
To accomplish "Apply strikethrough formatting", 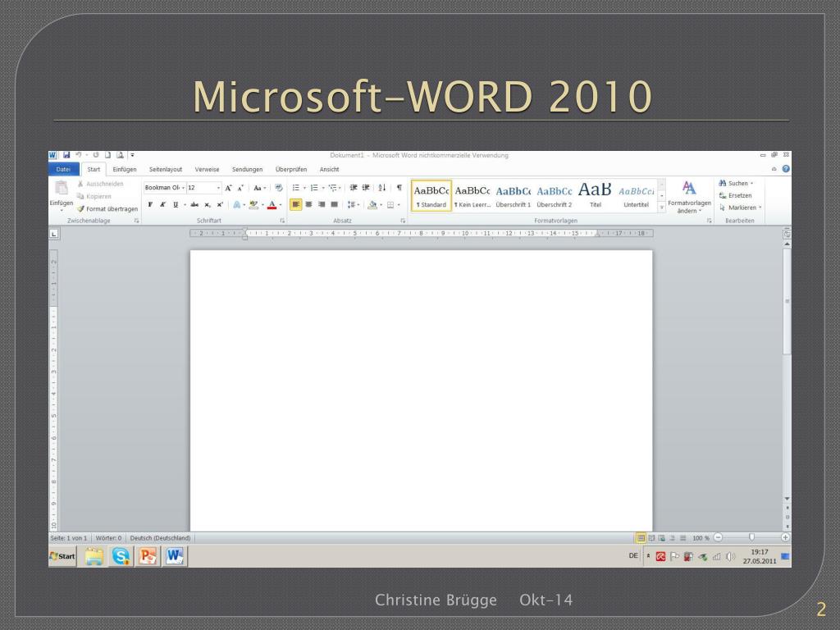I will pyautogui.click(x=194, y=204).
